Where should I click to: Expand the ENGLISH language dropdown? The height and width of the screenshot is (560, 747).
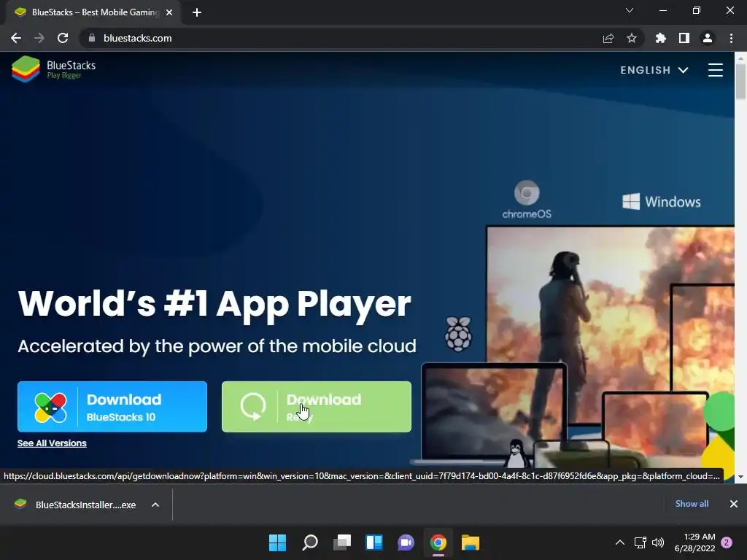point(654,70)
